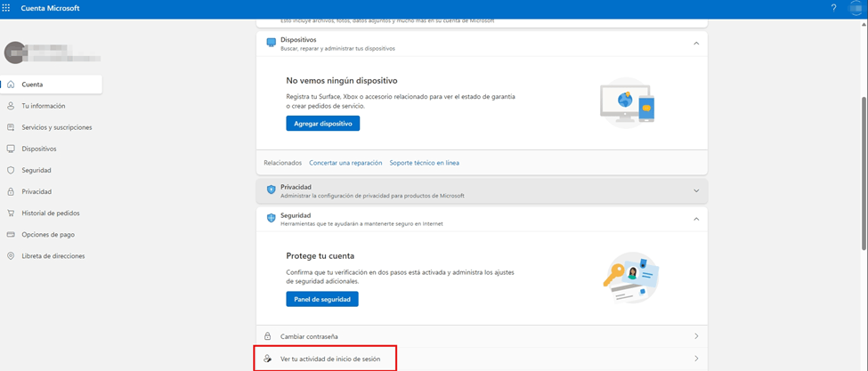868x371 pixels.
Task: Click the Dispositivos section heading text
Action: [298, 40]
